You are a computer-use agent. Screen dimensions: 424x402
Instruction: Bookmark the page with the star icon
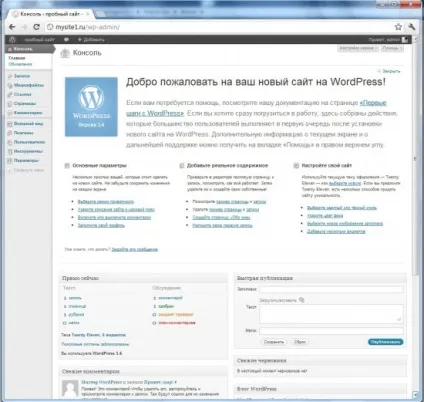coord(398,27)
